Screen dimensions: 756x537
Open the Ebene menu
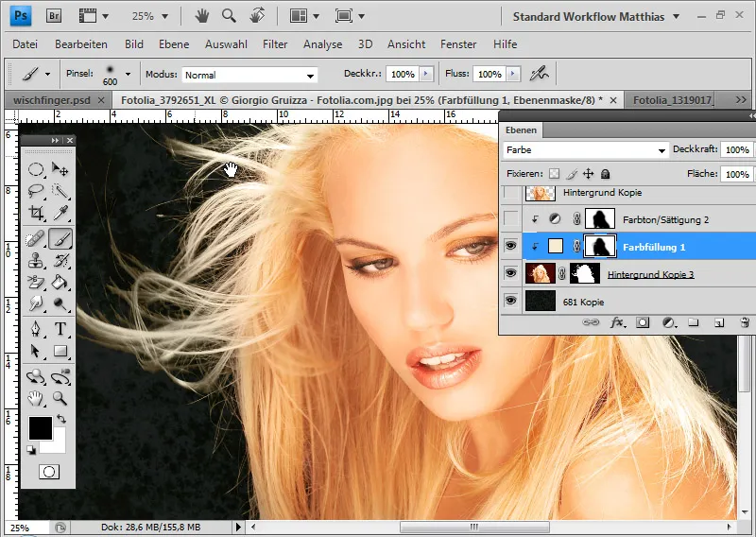pyautogui.click(x=174, y=44)
